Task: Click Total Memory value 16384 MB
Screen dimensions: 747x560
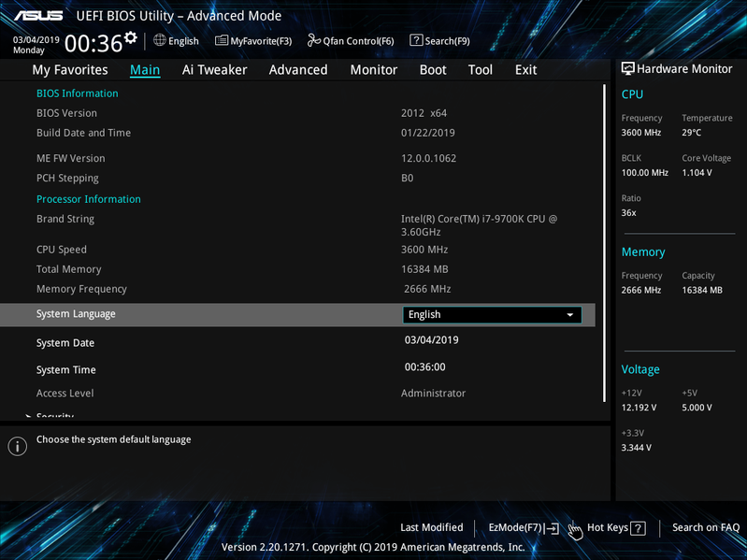Action: point(424,269)
